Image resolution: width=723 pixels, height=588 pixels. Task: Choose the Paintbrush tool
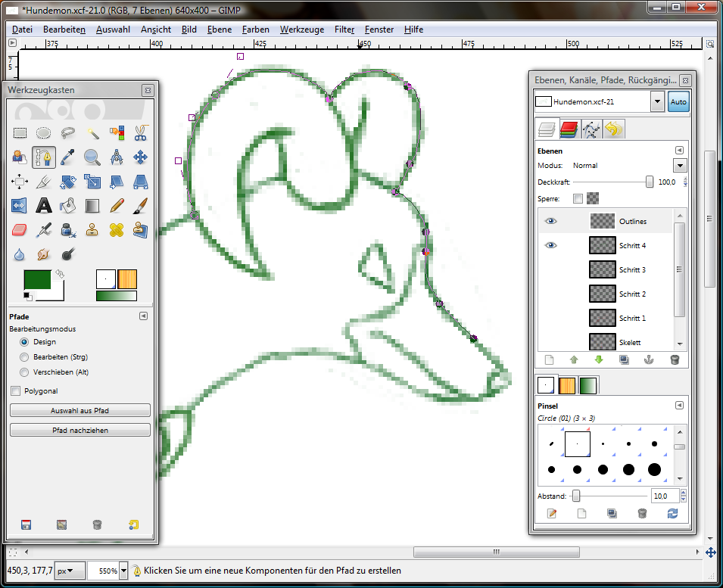pyautogui.click(x=141, y=206)
